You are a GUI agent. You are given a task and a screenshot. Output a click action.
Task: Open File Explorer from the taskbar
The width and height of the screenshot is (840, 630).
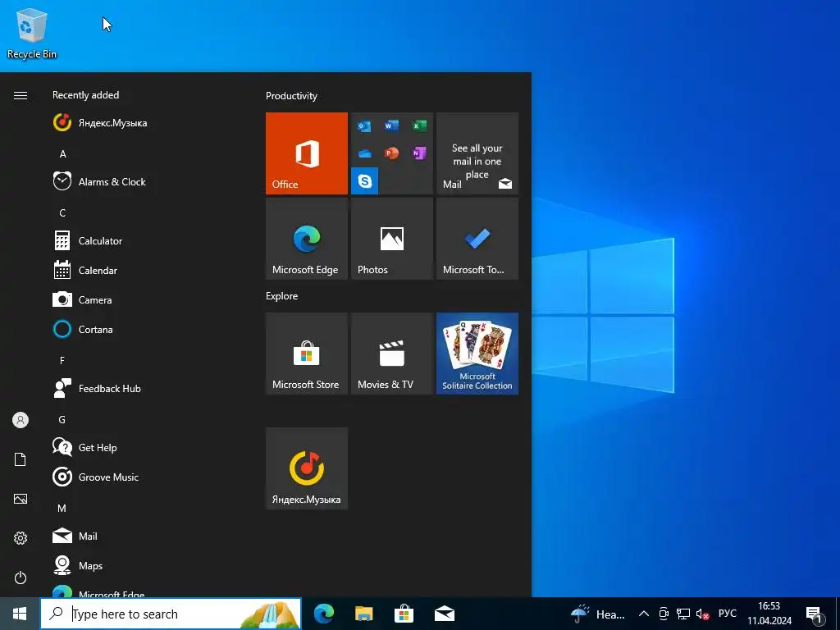point(363,614)
